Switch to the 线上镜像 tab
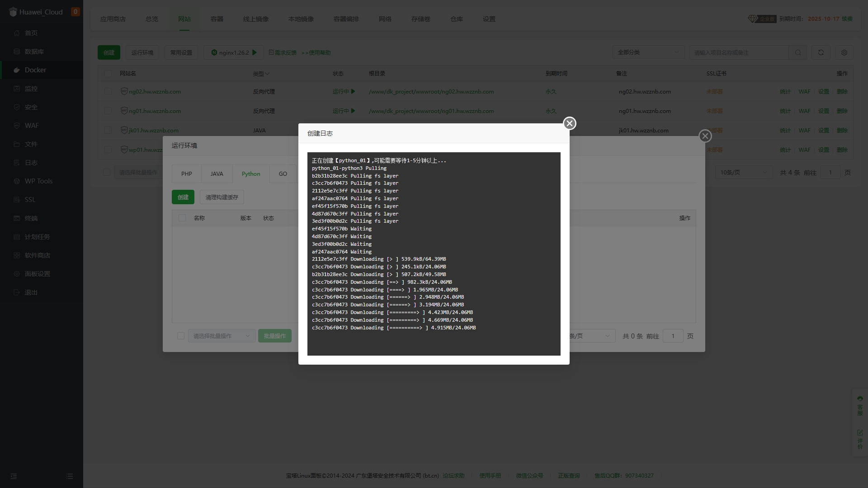 256,19
